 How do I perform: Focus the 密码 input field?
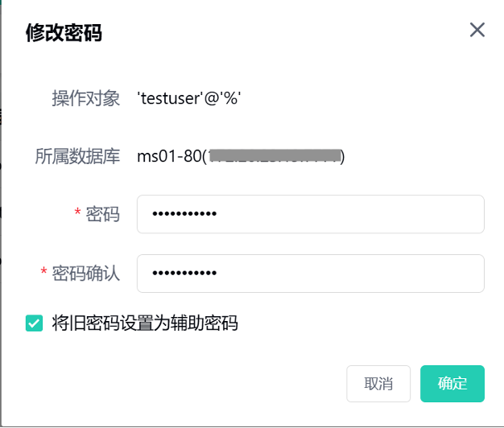311,214
